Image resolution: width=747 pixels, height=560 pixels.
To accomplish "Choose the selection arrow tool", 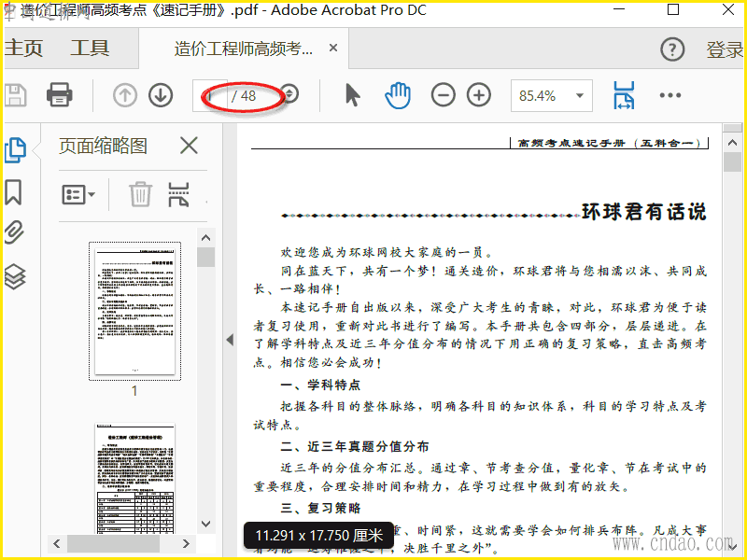I will [x=353, y=95].
